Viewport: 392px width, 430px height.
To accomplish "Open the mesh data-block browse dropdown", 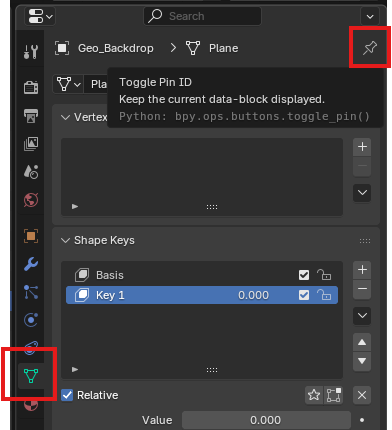I will point(68,84).
